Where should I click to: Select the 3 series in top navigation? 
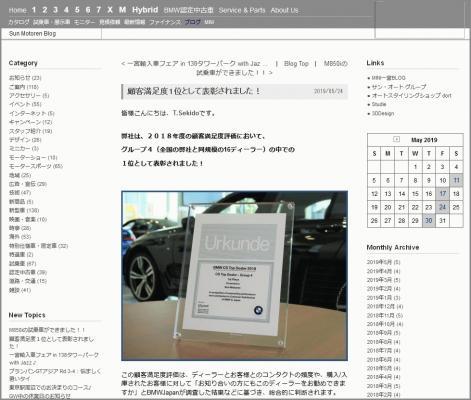coord(55,10)
